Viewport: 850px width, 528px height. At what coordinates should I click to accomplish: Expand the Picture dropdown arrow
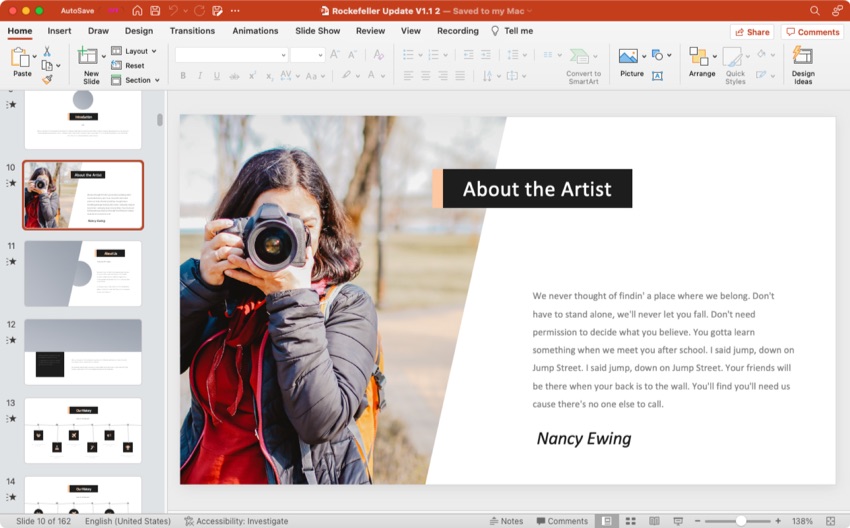pos(644,56)
